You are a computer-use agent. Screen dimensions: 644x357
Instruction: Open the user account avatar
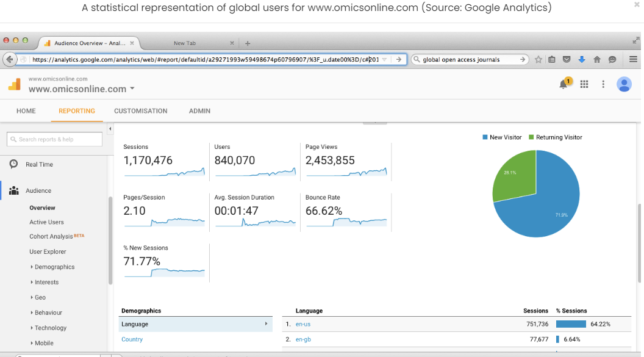click(x=624, y=84)
